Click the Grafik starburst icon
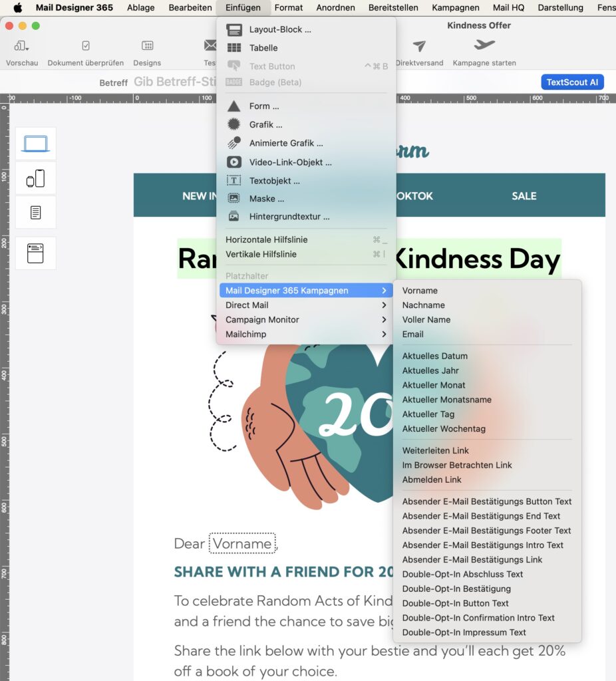The width and height of the screenshot is (616, 681). [x=233, y=124]
